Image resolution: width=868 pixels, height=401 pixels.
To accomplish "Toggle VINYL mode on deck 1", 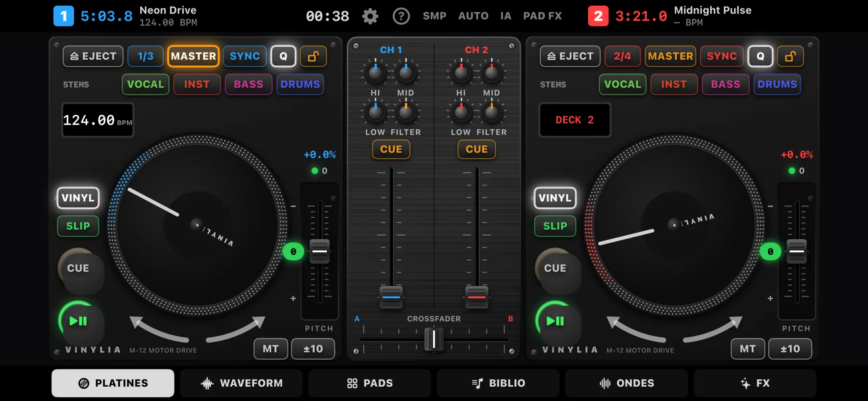I will (x=78, y=198).
